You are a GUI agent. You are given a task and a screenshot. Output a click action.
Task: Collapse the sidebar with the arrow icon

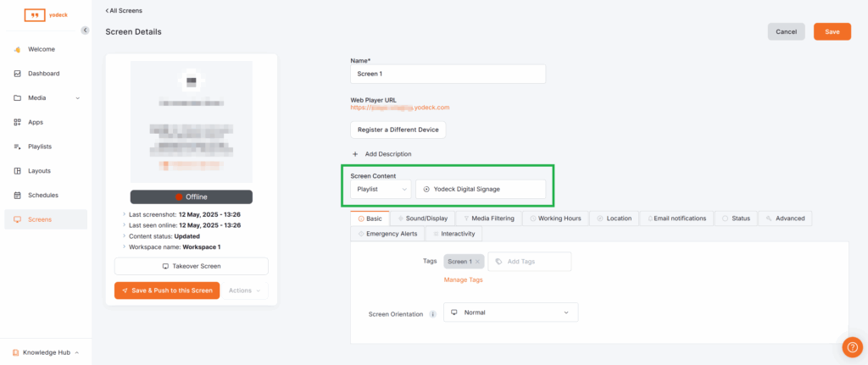pos(85,30)
